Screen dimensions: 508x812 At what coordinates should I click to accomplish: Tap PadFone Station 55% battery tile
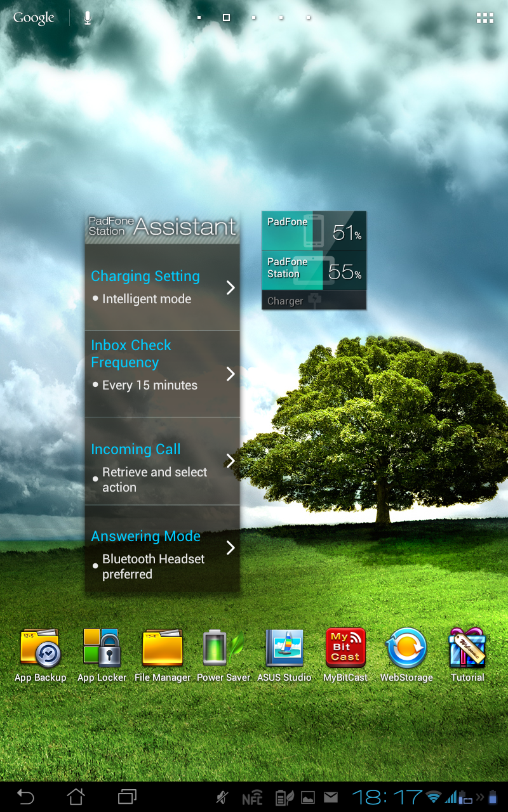(314, 270)
